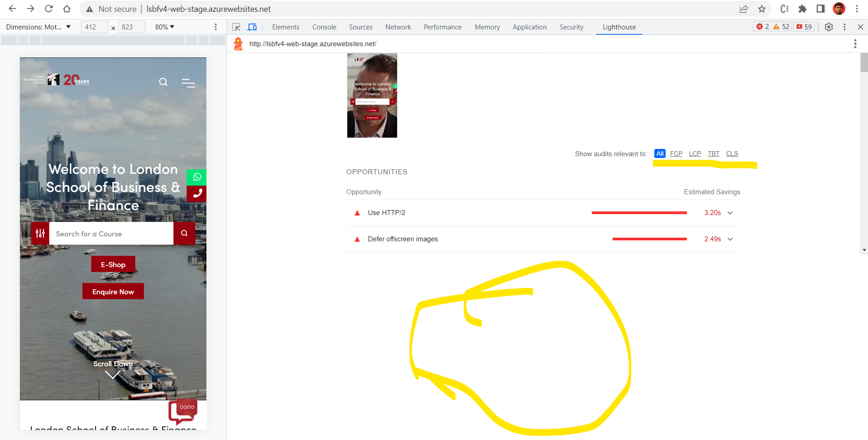Enable the TBT audit filter
Image resolution: width=868 pixels, height=440 pixels.
pos(714,153)
